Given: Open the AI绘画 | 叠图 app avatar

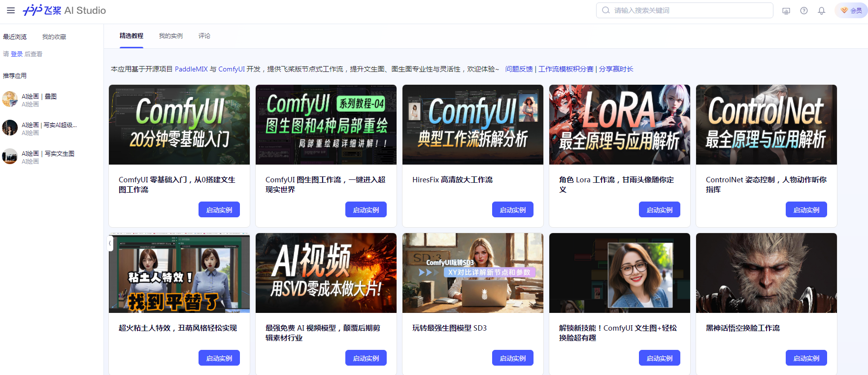Looking at the screenshot, I should coord(10,100).
